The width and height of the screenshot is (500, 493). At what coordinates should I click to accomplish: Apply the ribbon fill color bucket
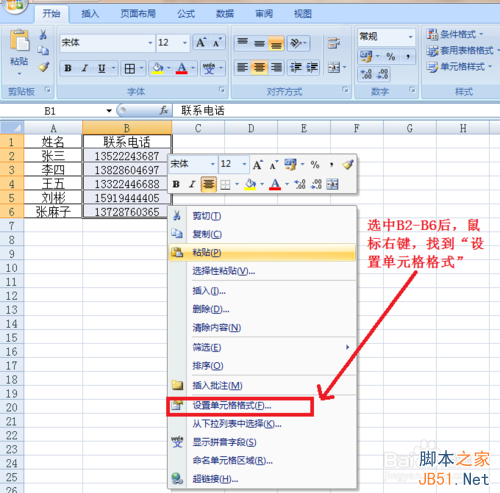click(157, 68)
